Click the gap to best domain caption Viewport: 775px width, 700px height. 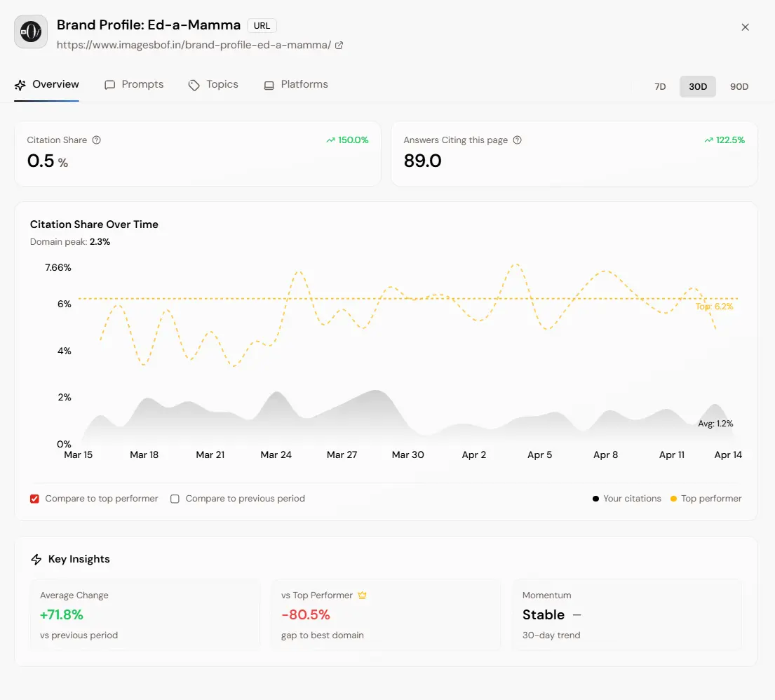point(322,635)
